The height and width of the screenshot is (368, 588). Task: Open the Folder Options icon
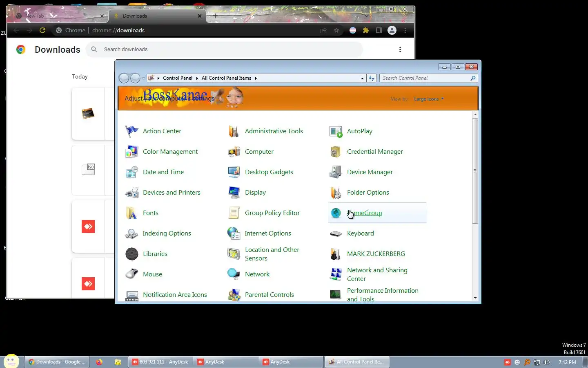point(336,193)
